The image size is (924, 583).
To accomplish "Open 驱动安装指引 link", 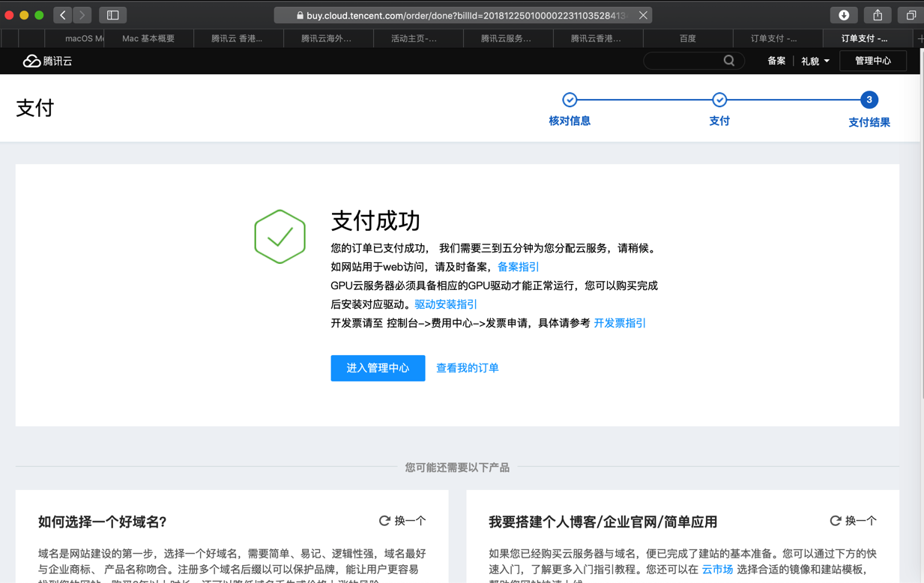I will 446,304.
